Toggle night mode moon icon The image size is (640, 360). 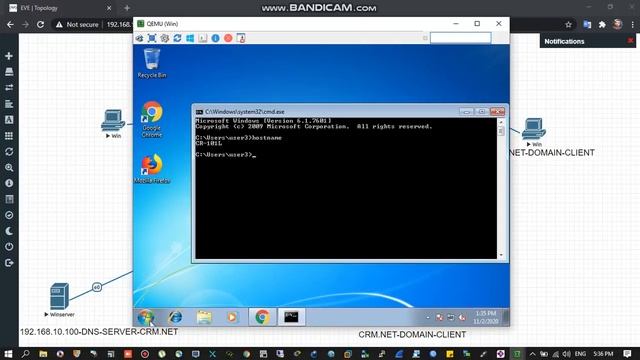[9, 231]
